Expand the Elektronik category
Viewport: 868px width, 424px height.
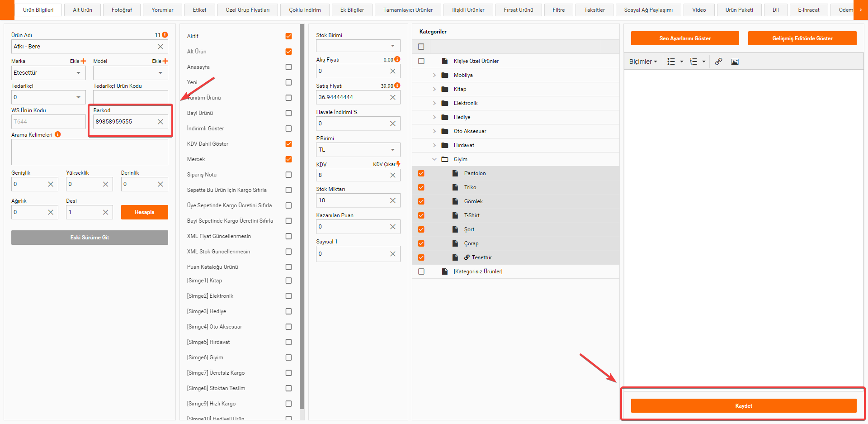coord(434,103)
